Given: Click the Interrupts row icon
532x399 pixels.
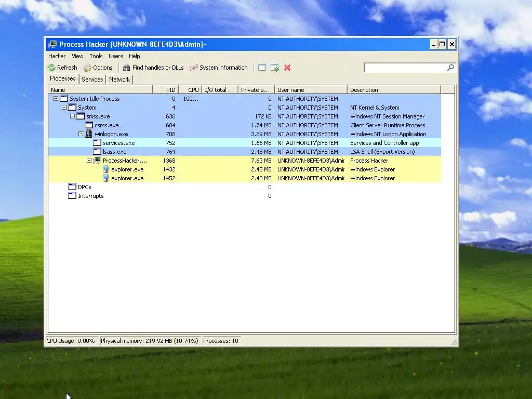Looking at the screenshot, I should pos(72,196).
